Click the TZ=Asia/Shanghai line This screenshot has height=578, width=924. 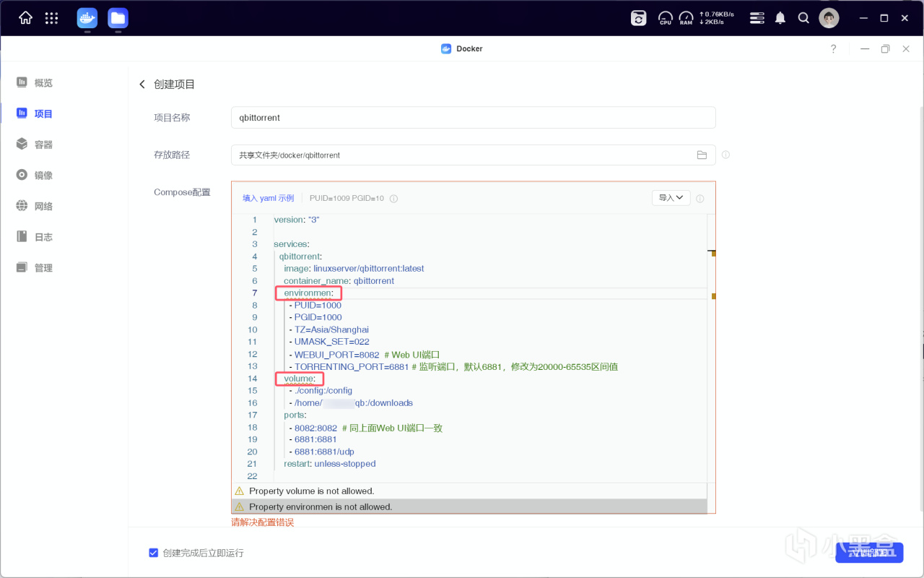click(328, 329)
